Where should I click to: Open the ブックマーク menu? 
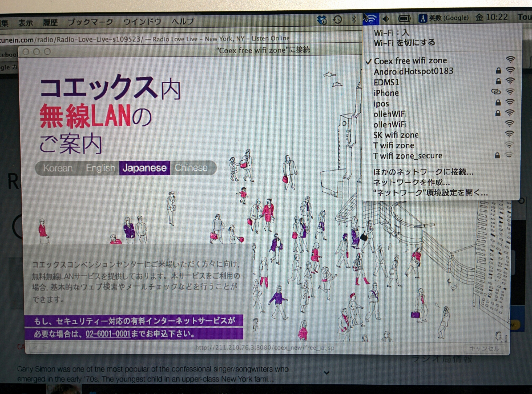pyautogui.click(x=90, y=22)
